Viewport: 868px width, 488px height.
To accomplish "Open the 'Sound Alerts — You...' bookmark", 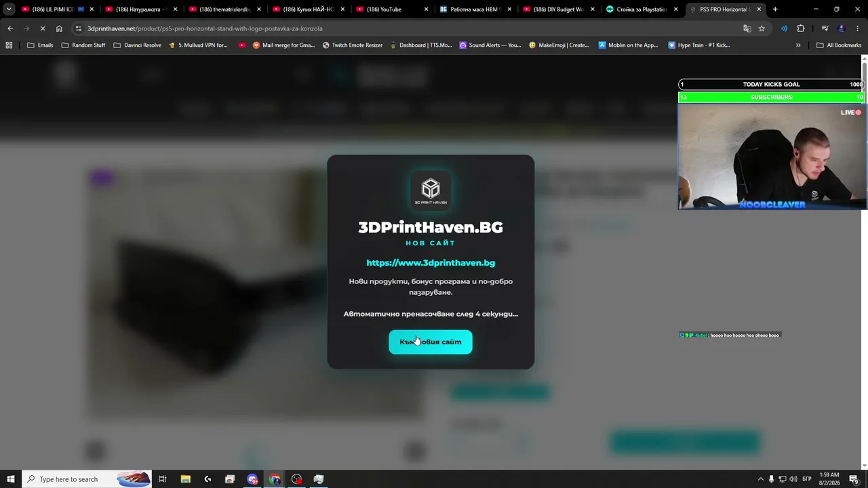I will click(x=490, y=45).
